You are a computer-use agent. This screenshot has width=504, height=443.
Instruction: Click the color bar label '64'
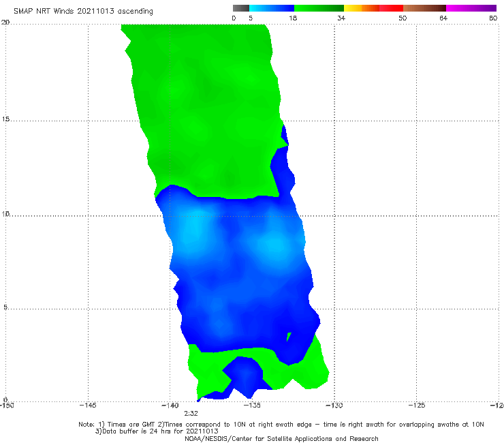click(x=443, y=18)
